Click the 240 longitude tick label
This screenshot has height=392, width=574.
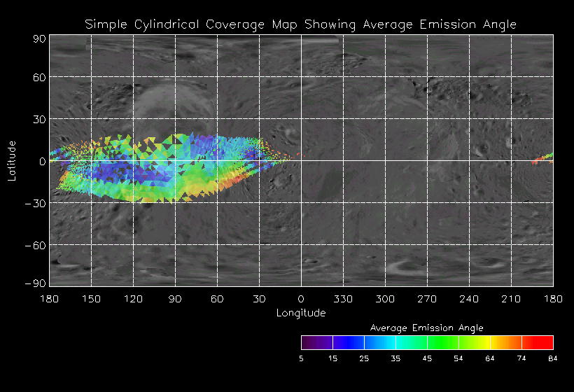point(469,299)
